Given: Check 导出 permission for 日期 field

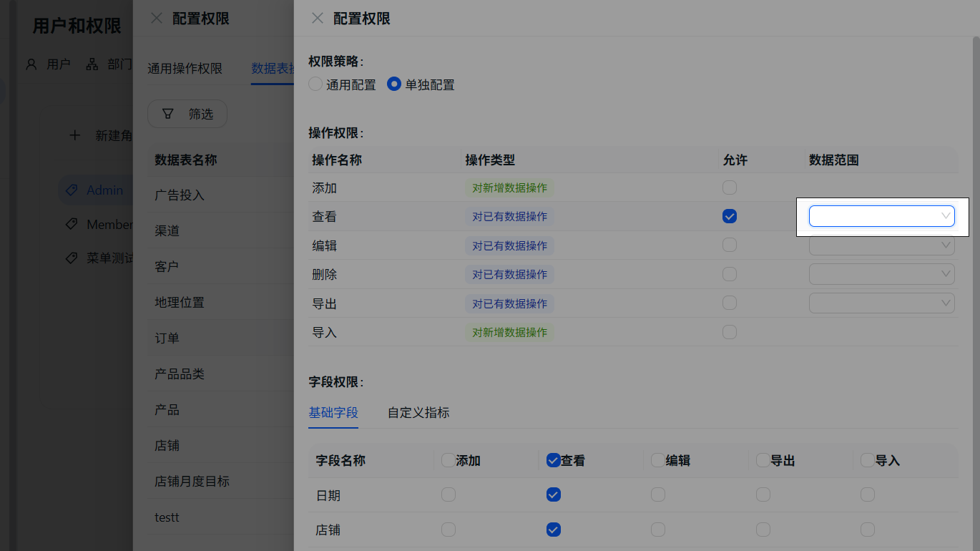Looking at the screenshot, I should click(x=763, y=494).
